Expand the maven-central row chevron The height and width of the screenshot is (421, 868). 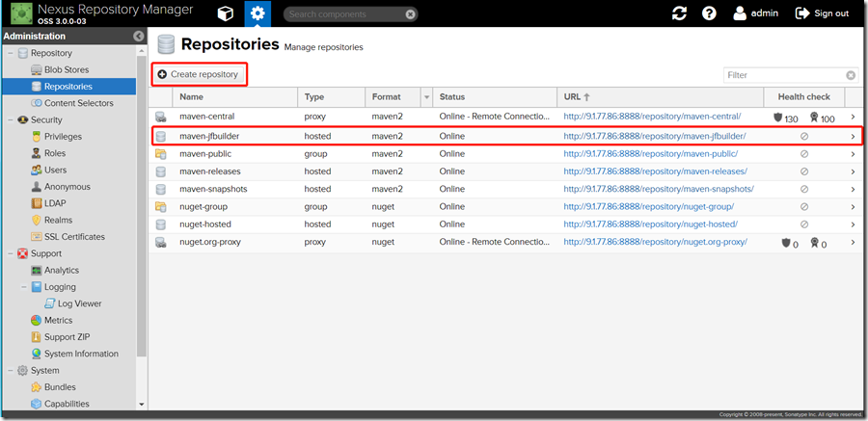pos(854,118)
